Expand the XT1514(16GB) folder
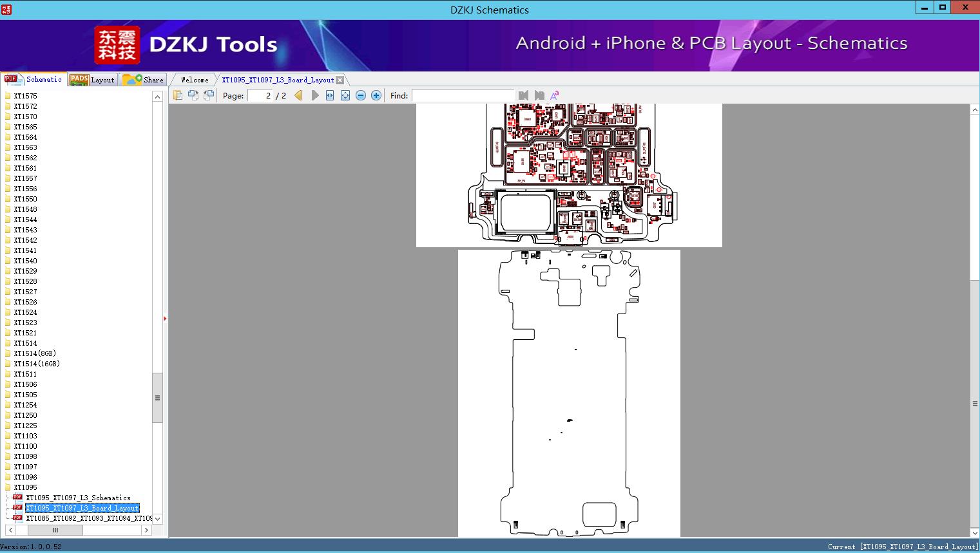 [37, 364]
